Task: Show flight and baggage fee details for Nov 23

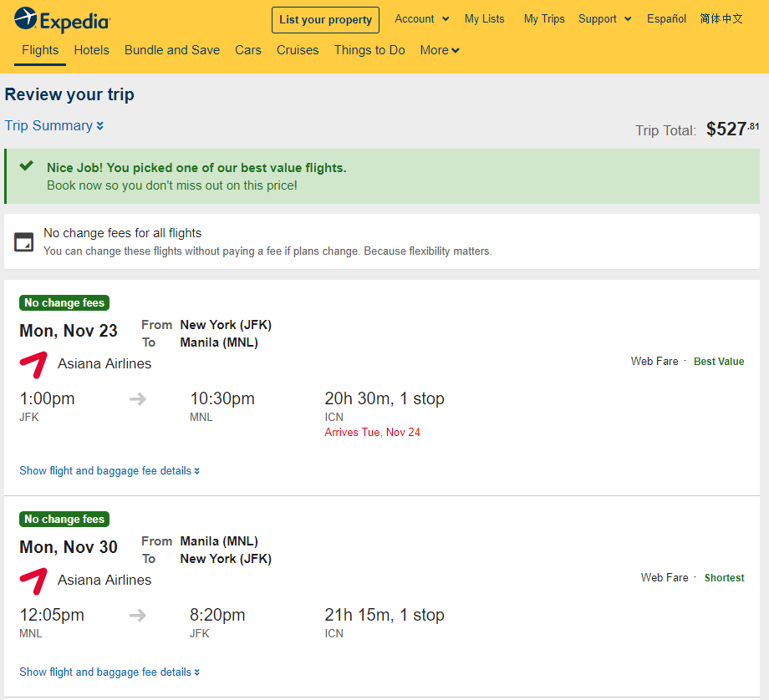Action: click(109, 471)
